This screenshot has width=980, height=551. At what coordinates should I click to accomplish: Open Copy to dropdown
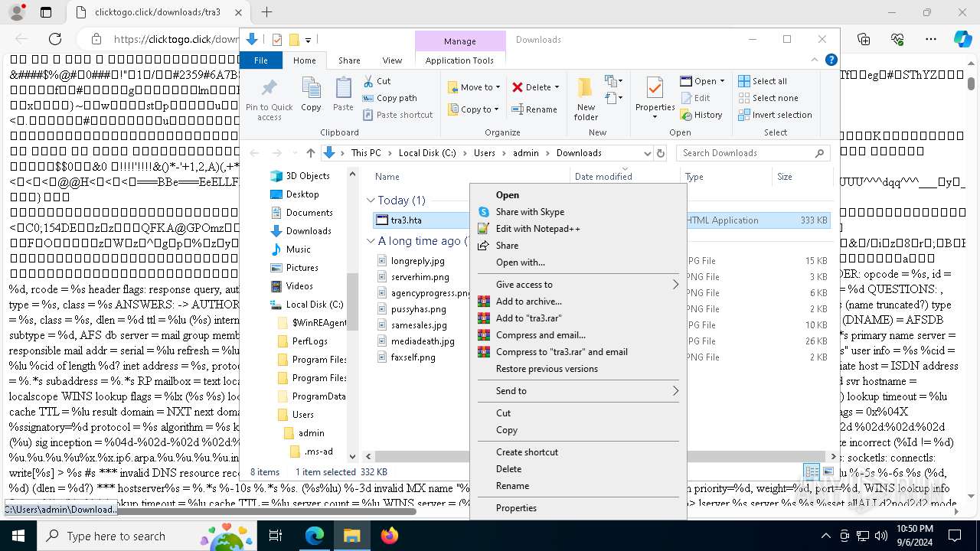pyautogui.click(x=474, y=109)
